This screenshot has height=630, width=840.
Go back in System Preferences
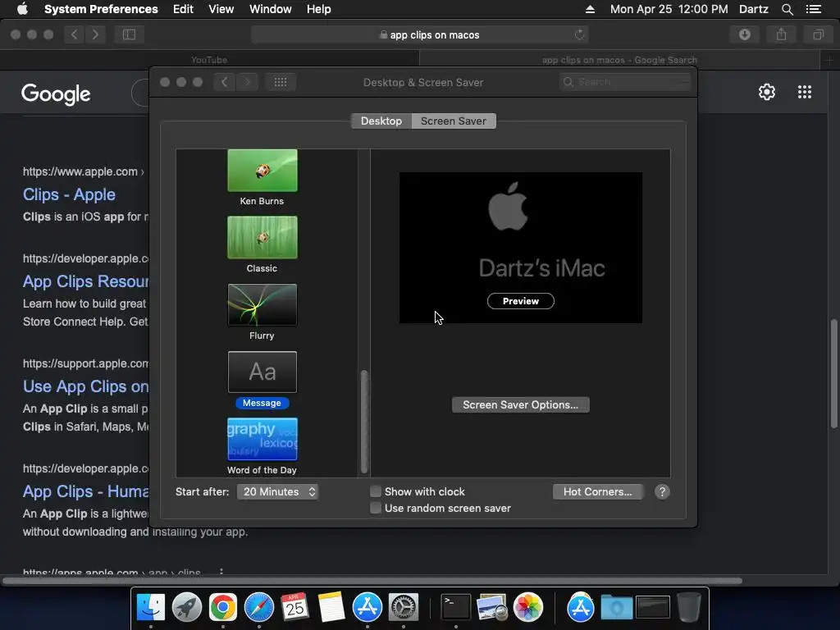pos(225,82)
